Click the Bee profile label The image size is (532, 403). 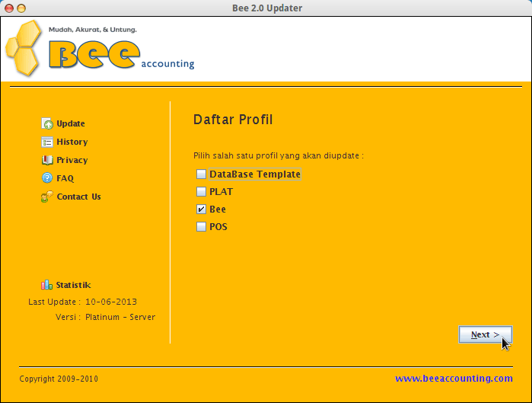[218, 209]
